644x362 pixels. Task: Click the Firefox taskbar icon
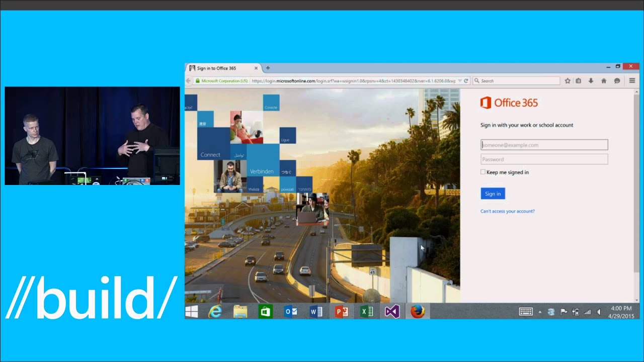(418, 312)
